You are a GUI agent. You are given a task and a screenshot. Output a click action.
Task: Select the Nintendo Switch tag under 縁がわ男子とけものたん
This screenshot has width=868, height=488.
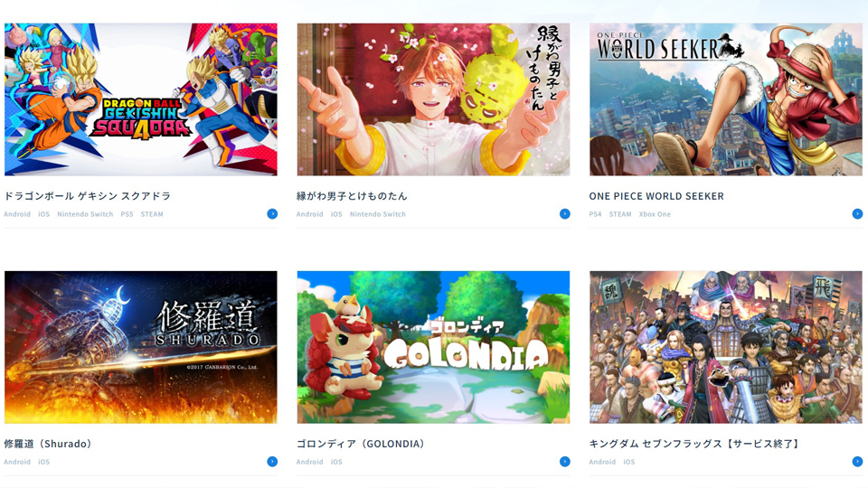point(378,214)
